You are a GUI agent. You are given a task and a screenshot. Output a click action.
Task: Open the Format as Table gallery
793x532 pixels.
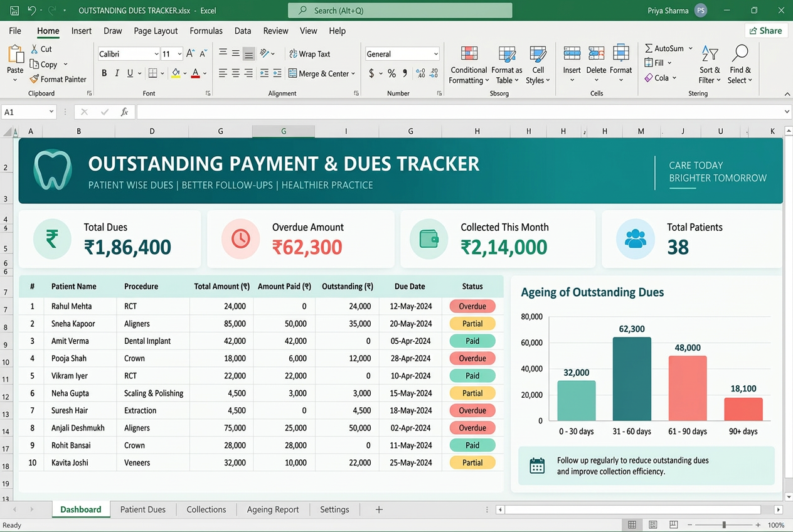[x=507, y=65]
